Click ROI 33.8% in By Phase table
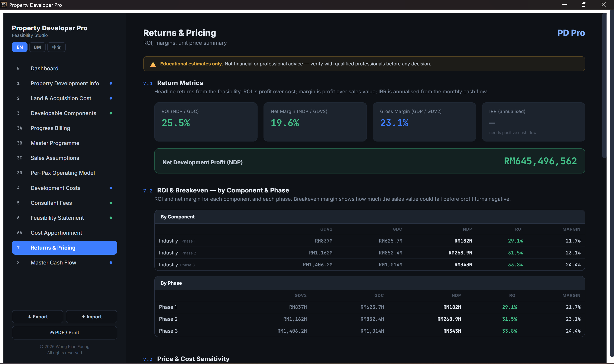 pos(510,331)
